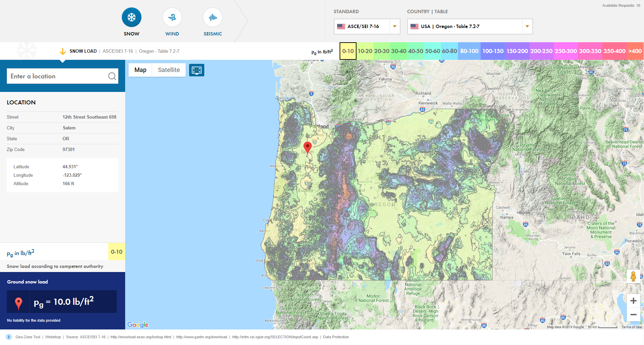Select the 50-60 legend swatch

click(x=433, y=51)
